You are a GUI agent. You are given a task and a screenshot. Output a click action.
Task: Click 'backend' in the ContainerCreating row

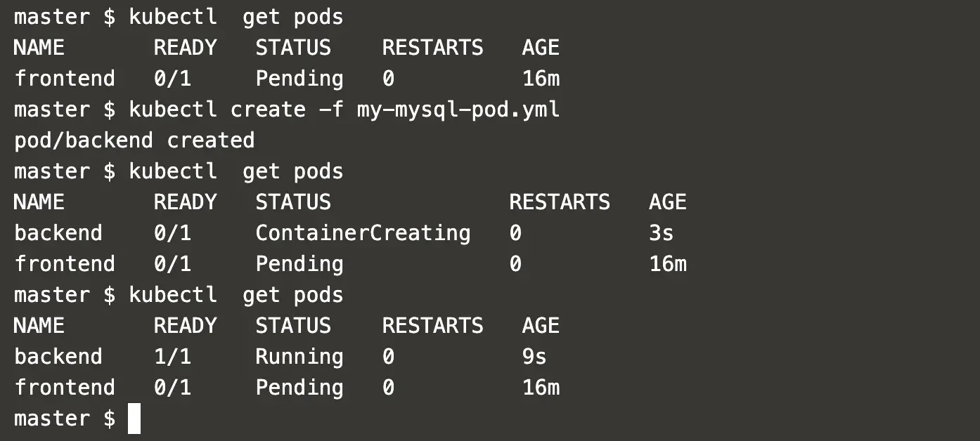[58, 233]
